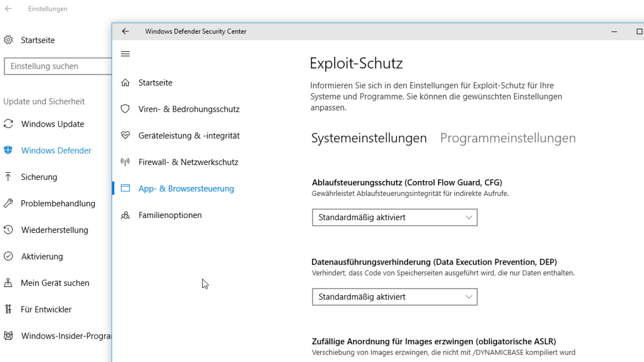Maximize the Windows Defender Security Center window
644x362 pixels.
coord(639,31)
